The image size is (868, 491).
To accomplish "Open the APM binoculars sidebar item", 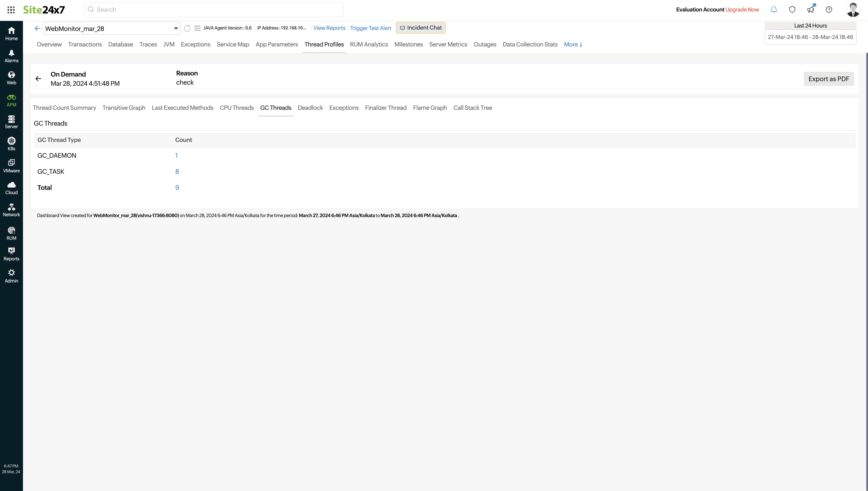I will 11,100.
